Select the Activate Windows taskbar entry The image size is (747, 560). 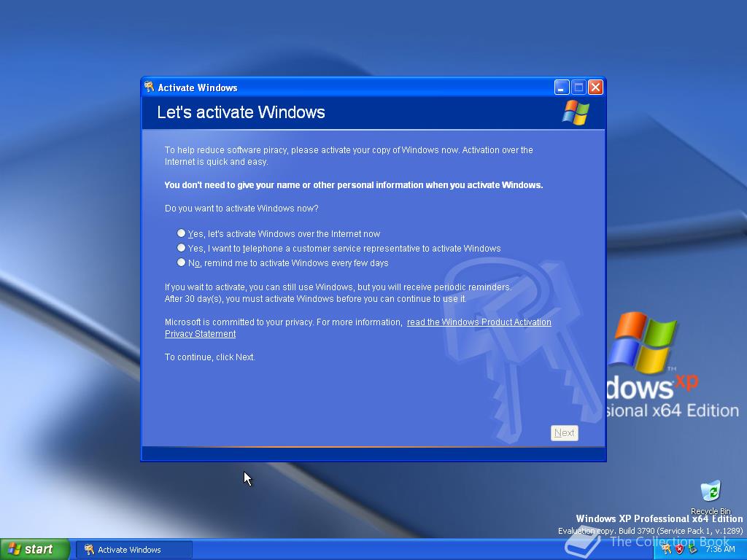(x=133, y=549)
